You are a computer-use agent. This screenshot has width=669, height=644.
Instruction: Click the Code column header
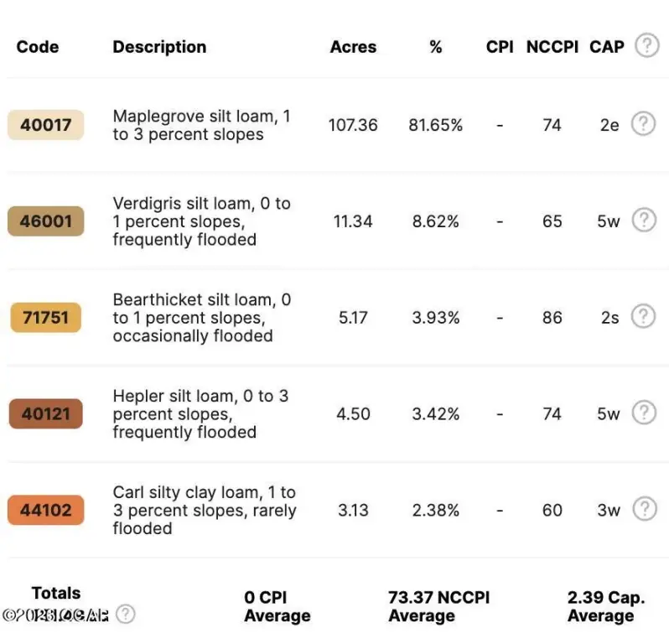(38, 47)
